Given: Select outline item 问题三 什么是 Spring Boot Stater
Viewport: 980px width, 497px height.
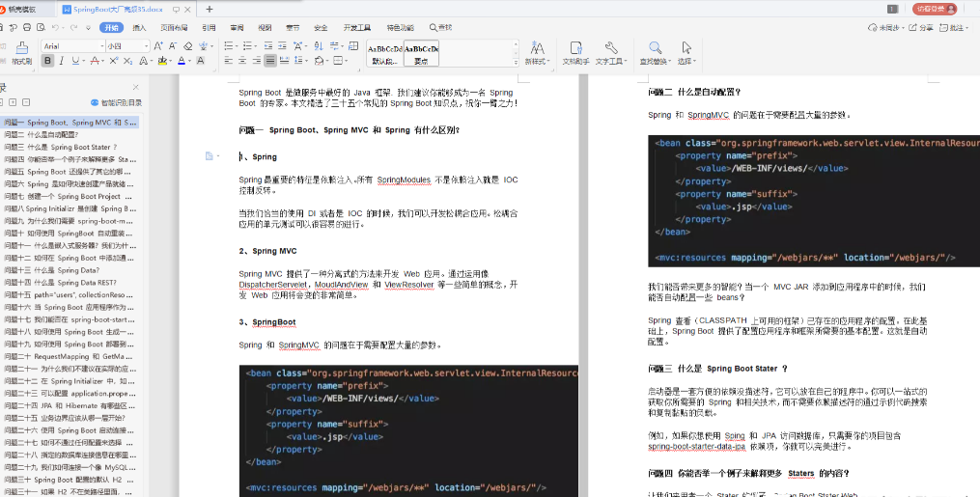Looking at the screenshot, I should point(61,148).
